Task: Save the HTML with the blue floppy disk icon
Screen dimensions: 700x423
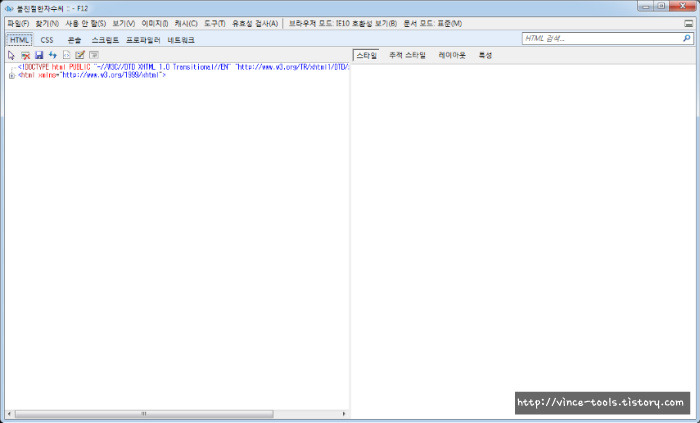Action: [x=39, y=55]
